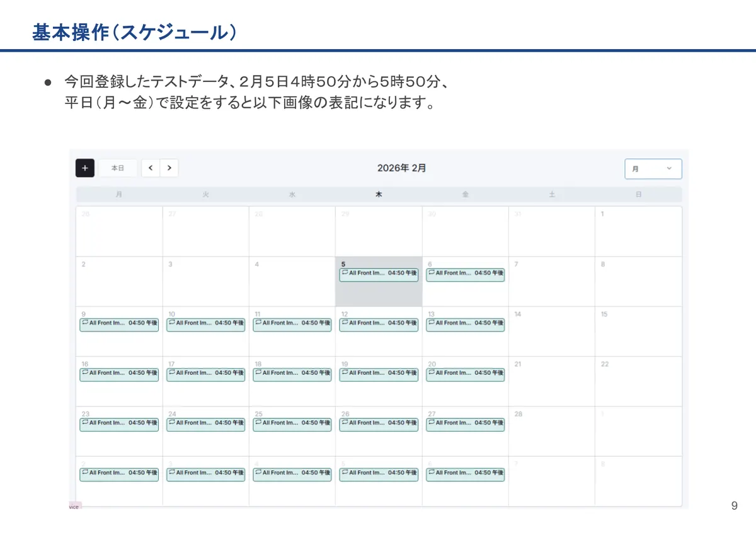The height and width of the screenshot is (535, 756).
Task: Select the 2026年 2月 month title
Action: [401, 168]
